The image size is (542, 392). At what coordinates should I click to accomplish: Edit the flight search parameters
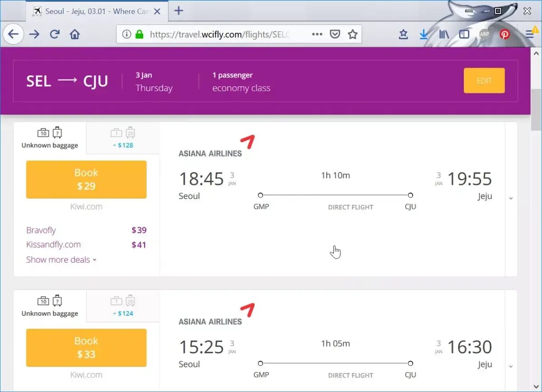[x=484, y=81]
